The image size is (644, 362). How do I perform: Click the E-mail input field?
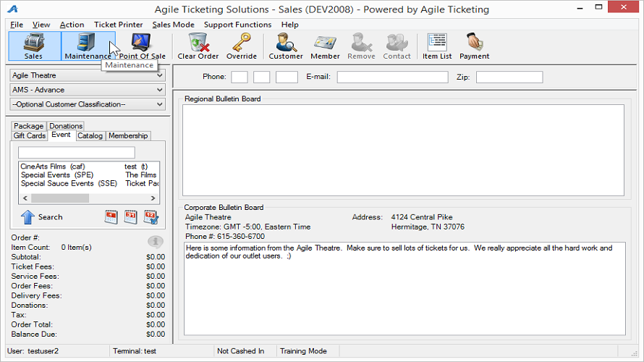[392, 77]
